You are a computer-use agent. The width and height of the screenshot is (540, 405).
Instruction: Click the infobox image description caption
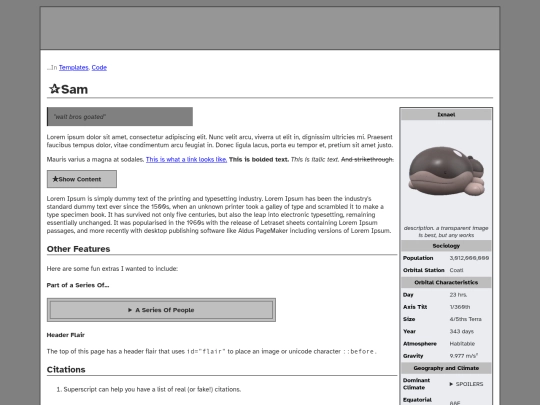[x=446, y=232]
